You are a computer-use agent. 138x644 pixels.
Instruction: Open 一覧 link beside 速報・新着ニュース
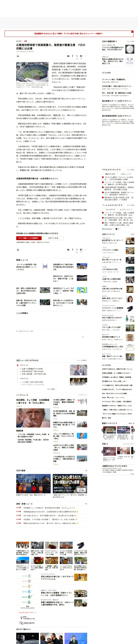[x=86, y=504]
